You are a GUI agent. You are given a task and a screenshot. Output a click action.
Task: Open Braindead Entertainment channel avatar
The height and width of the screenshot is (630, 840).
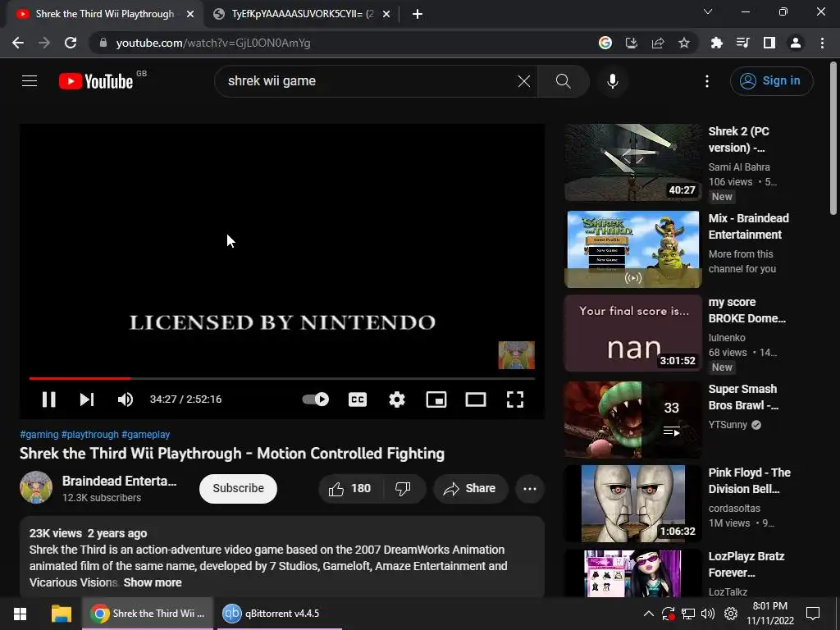click(36, 487)
